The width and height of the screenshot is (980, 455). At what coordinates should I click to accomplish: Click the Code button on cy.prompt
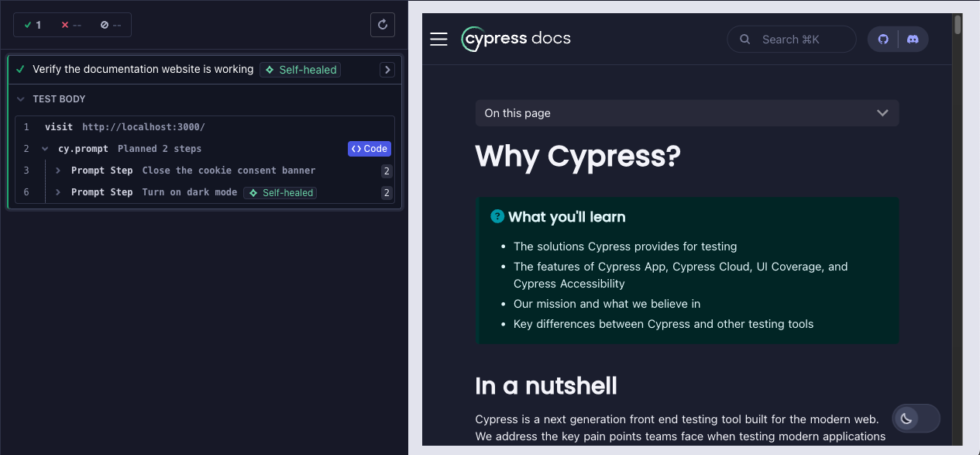click(369, 149)
